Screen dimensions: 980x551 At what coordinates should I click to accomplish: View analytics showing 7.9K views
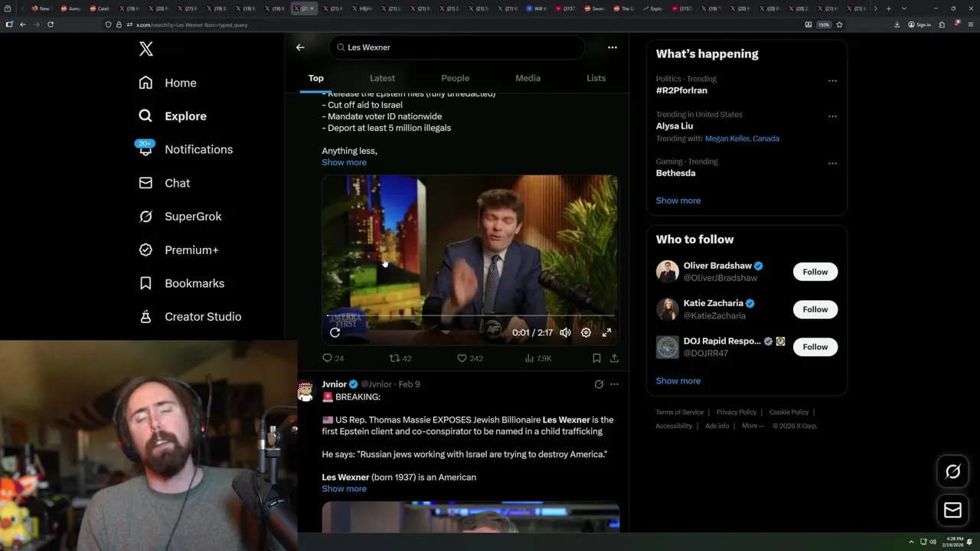click(x=538, y=358)
